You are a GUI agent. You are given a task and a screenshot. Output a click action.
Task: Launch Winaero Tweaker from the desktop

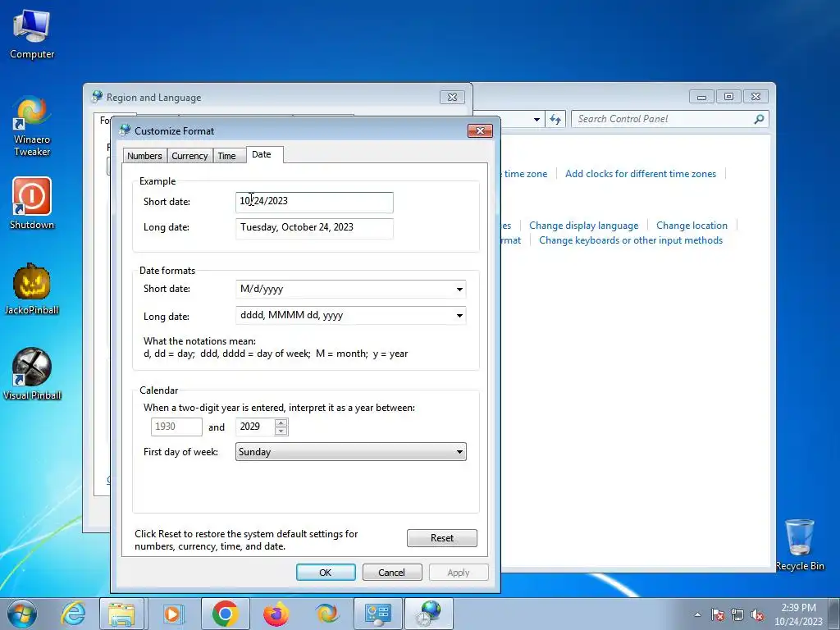32,126
